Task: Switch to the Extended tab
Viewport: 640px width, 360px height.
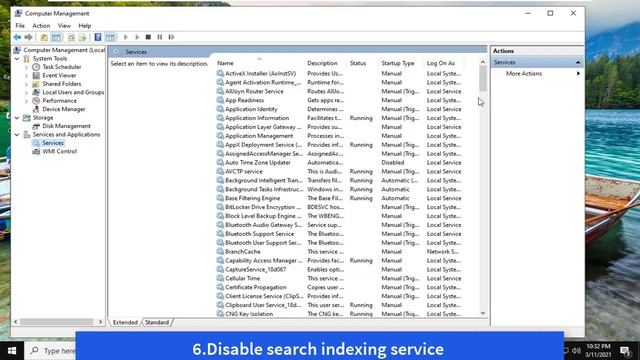Action: tap(125, 322)
